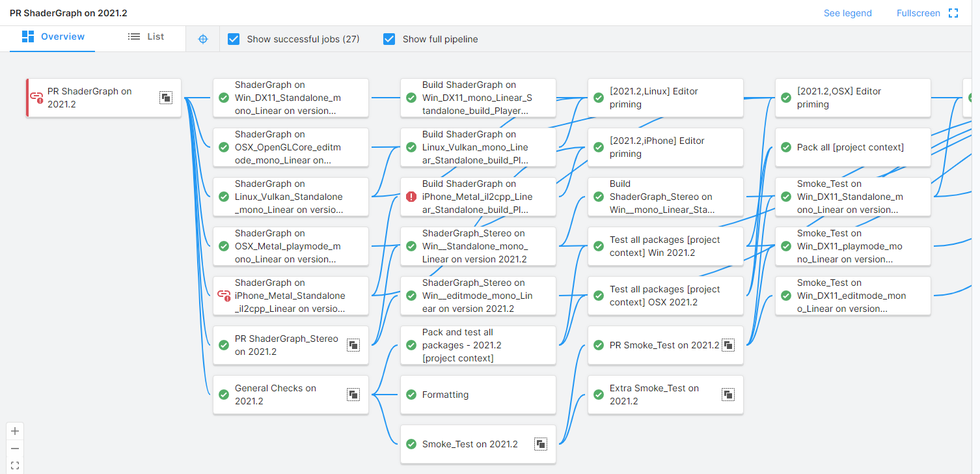Image resolution: width=980 pixels, height=474 pixels.
Task: Expand PR Smoke_Test on 2021.2 group icon
Action: point(728,345)
